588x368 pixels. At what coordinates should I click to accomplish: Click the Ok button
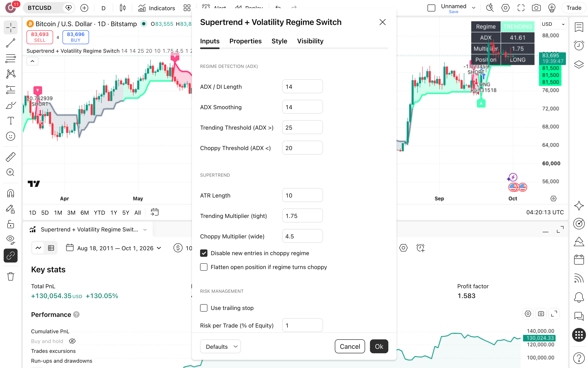(379, 346)
